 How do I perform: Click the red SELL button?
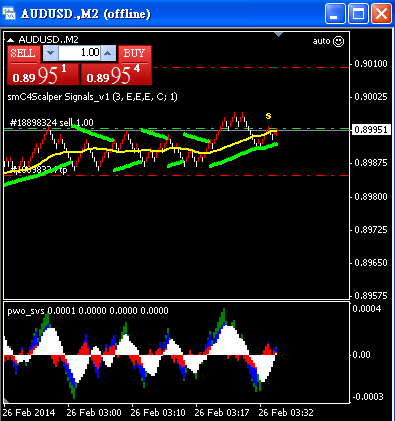point(23,54)
